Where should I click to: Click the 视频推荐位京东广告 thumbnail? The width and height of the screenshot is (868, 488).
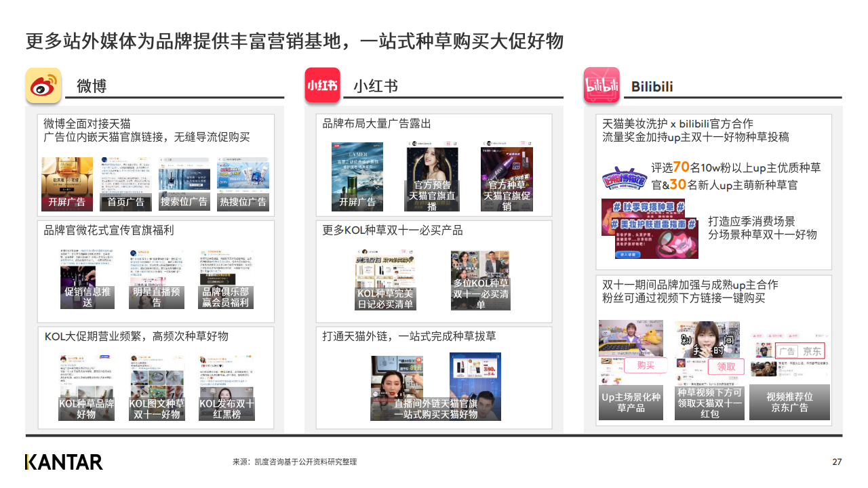pos(789,375)
